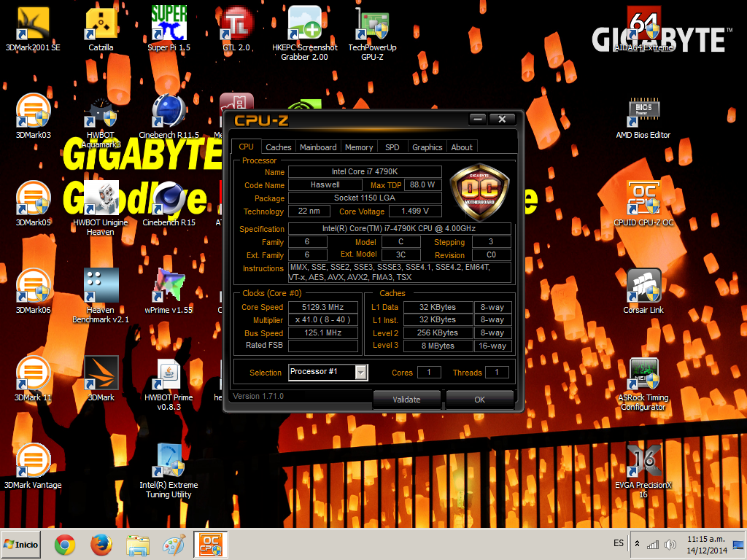Close the CPU-Z window
This screenshot has height=560, width=747.
pyautogui.click(x=502, y=119)
